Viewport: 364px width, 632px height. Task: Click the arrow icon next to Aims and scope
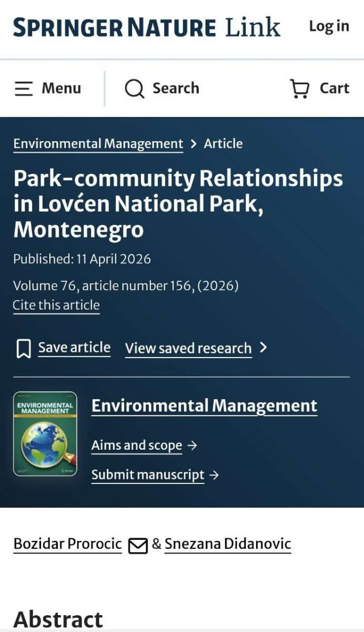[x=193, y=446]
